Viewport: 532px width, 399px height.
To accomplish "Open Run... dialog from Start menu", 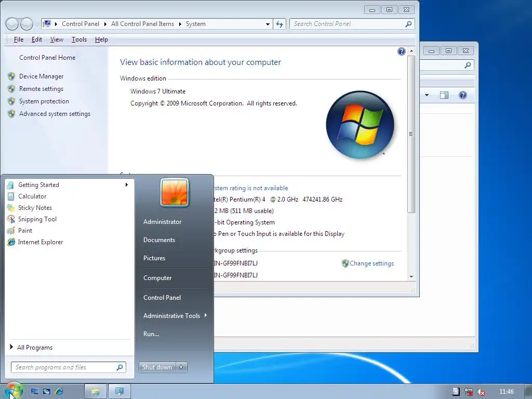I will 151,334.
